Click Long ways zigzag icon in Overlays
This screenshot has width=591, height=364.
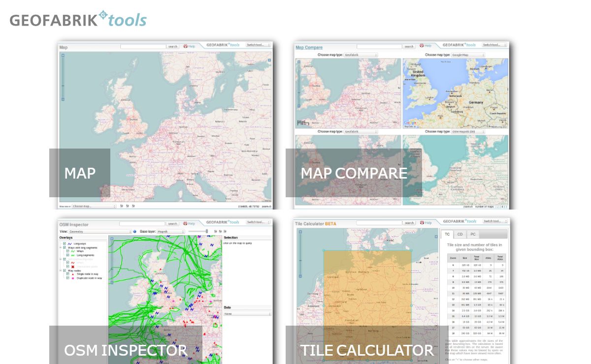(x=70, y=243)
